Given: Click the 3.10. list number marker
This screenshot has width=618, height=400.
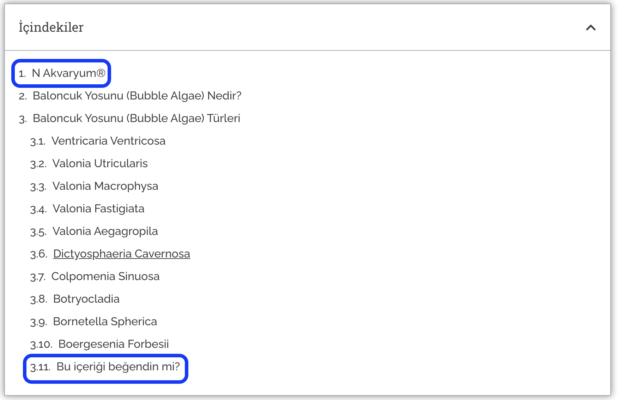Looking at the screenshot, I should pos(41,344).
